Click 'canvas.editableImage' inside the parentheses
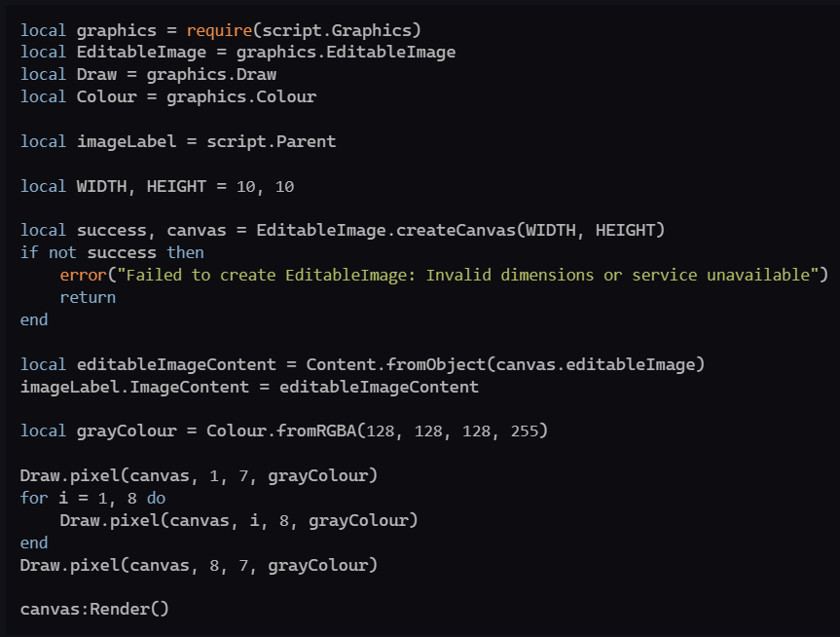The width and height of the screenshot is (840, 637). (595, 364)
